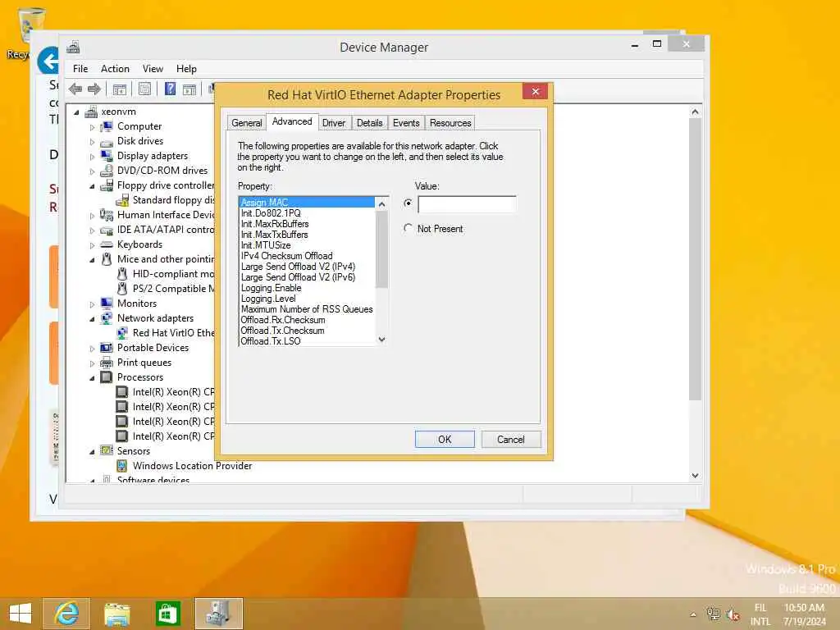This screenshot has width=840, height=630.
Task: Click the Device Manager taskbar button
Action: (218, 614)
